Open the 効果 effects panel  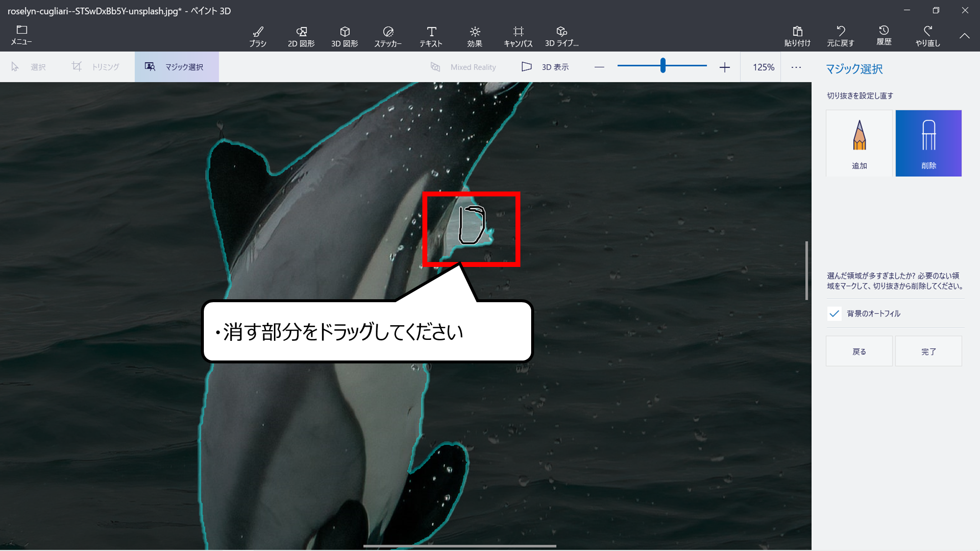(x=475, y=37)
